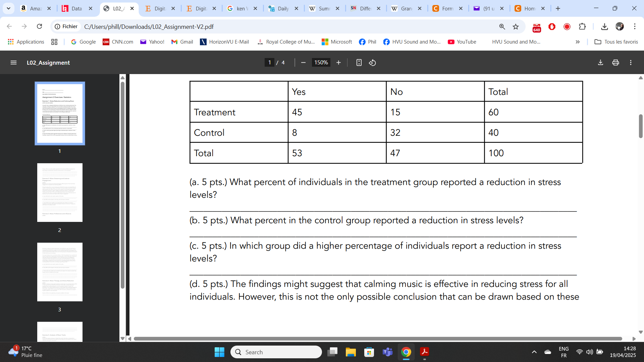Viewport: 644px width, 362px height.
Task: Click the horizontal scrollbar of the document
Action: pyautogui.click(x=377, y=339)
